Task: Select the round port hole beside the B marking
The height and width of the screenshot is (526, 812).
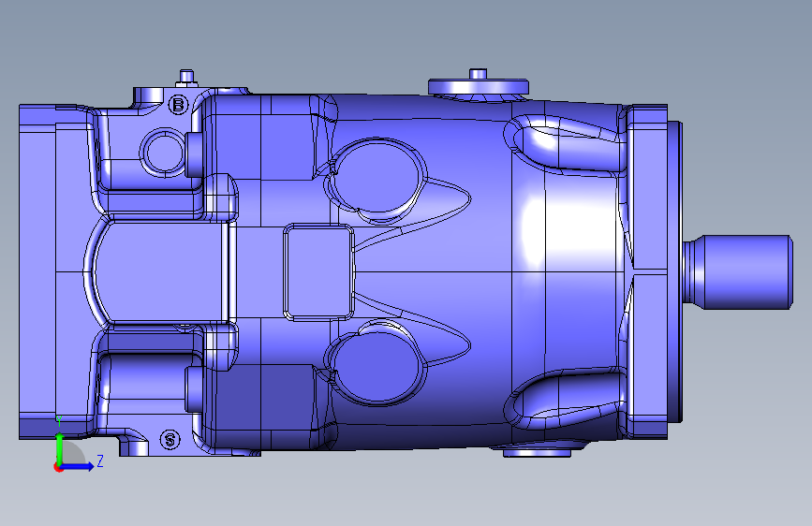Action: 164,153
